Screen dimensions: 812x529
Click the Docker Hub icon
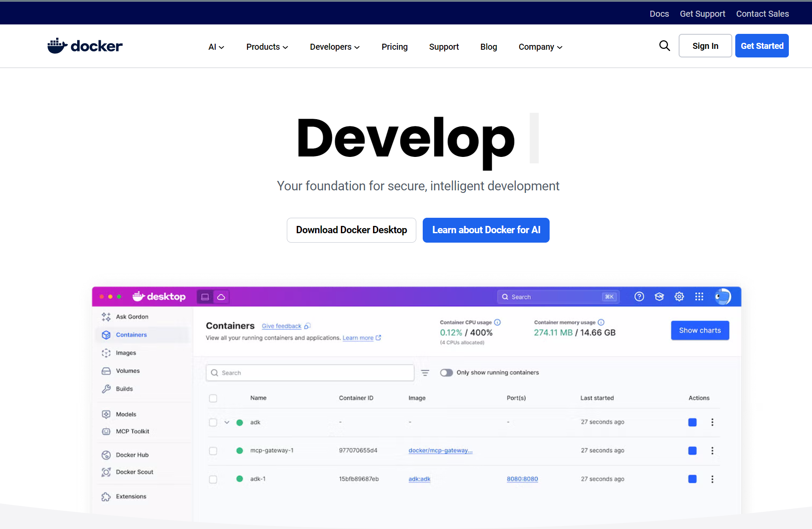tap(106, 455)
